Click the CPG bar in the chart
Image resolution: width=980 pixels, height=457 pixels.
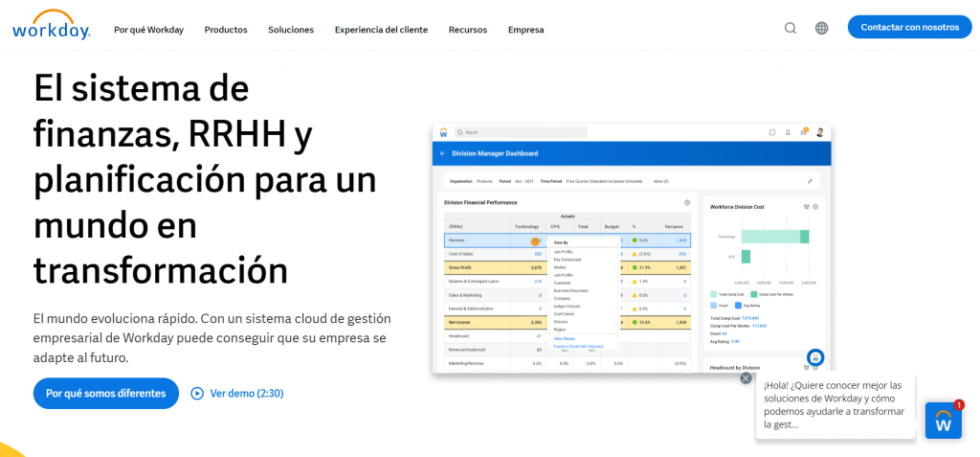[x=746, y=257]
